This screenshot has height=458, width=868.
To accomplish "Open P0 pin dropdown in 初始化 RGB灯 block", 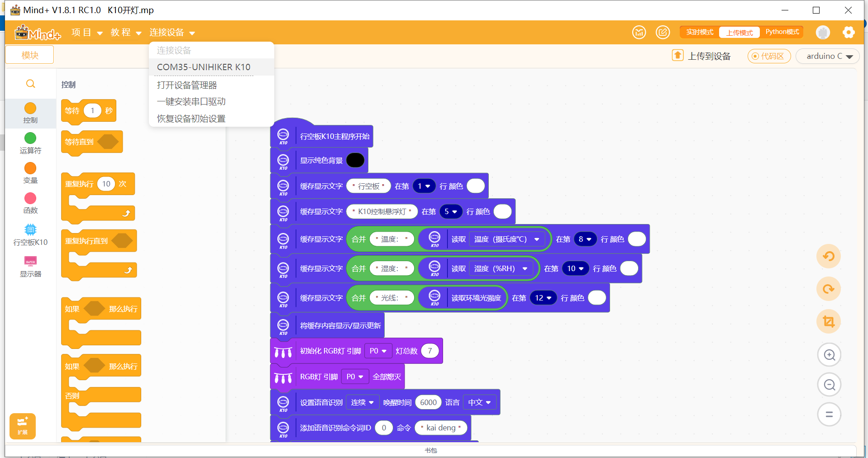I will click(378, 351).
